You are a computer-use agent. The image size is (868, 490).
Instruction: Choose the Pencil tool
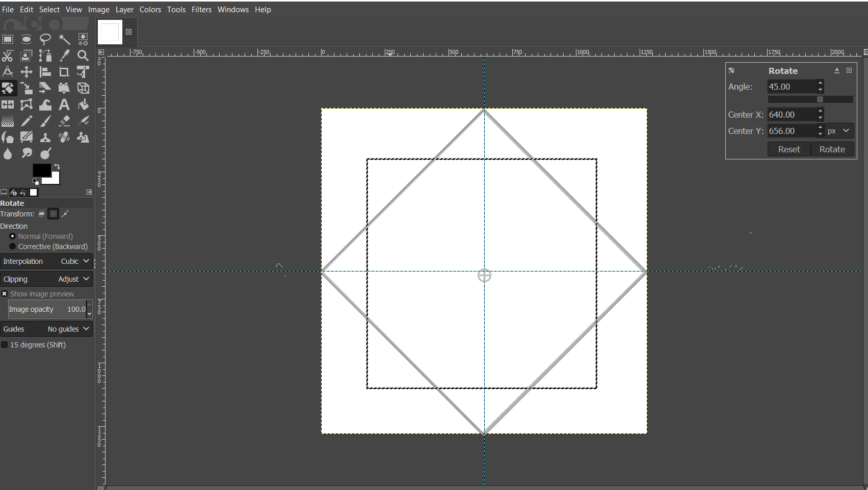27,121
